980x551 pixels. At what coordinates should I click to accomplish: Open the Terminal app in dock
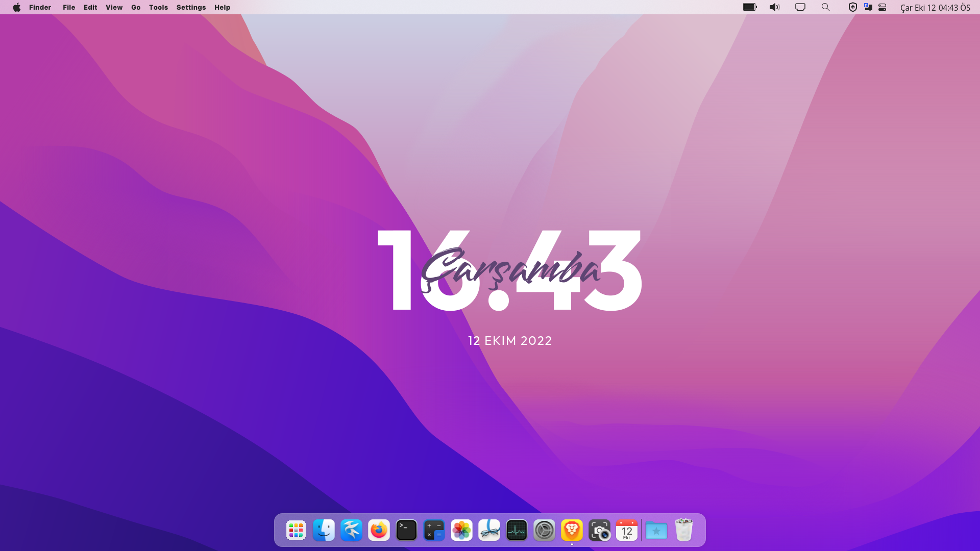[406, 530]
